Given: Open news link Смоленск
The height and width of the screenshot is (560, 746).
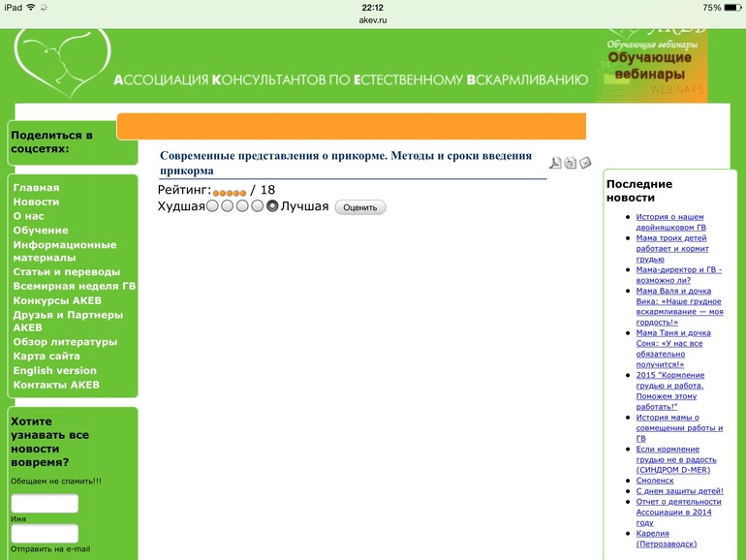Looking at the screenshot, I should [655, 481].
